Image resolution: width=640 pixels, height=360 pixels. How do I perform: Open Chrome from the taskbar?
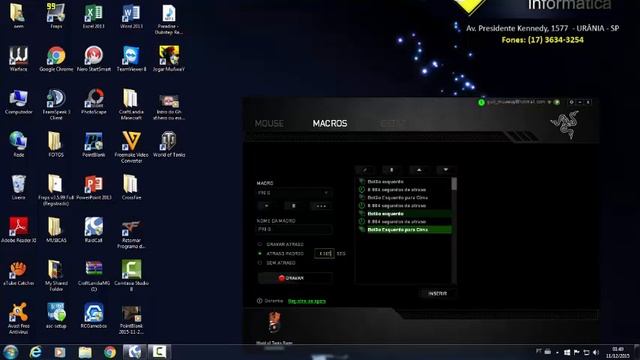pyautogui.click(x=110, y=352)
